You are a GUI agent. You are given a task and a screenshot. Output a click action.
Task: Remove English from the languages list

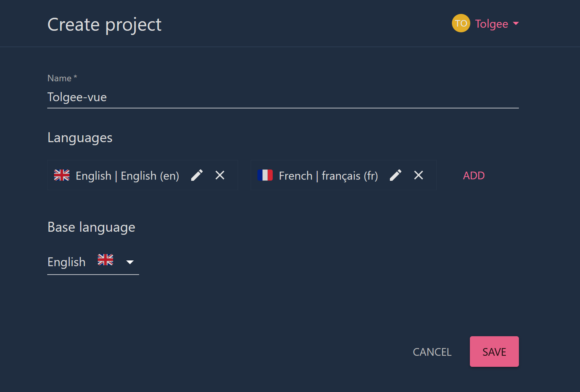pos(220,175)
